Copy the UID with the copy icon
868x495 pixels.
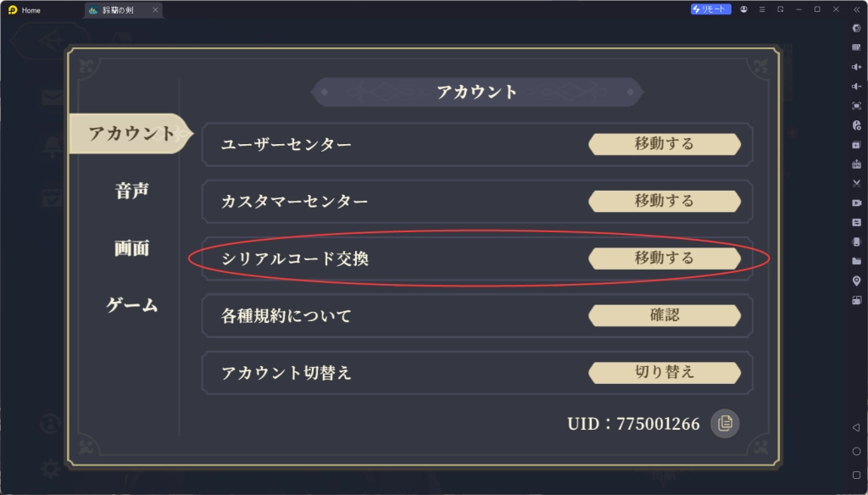[725, 423]
